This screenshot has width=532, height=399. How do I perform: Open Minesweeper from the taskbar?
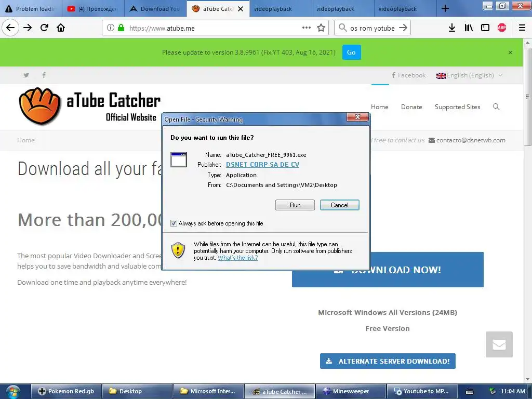pyautogui.click(x=351, y=392)
